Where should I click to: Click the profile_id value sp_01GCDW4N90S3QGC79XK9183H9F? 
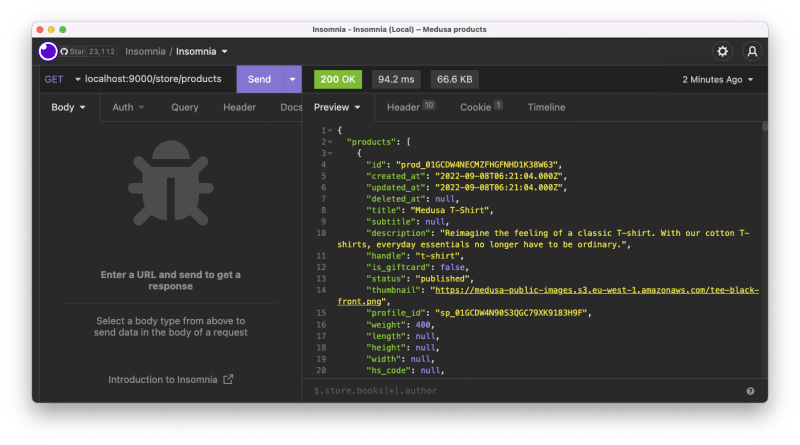pyautogui.click(x=511, y=313)
